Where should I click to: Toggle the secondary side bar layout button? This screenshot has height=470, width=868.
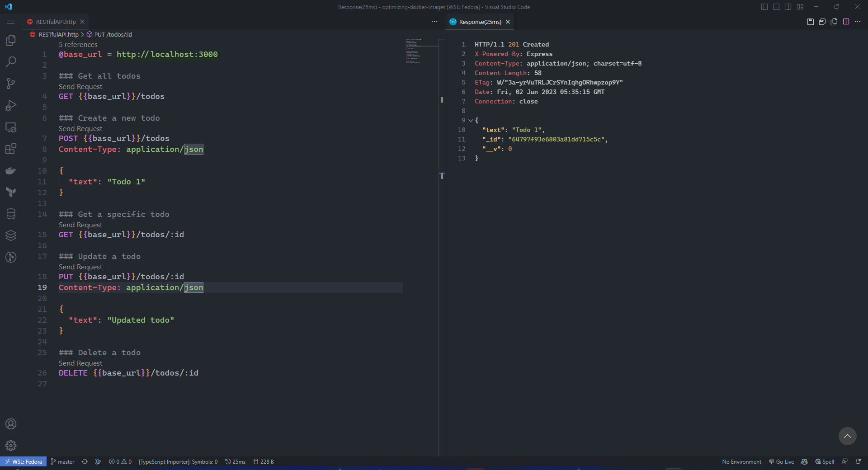788,7
